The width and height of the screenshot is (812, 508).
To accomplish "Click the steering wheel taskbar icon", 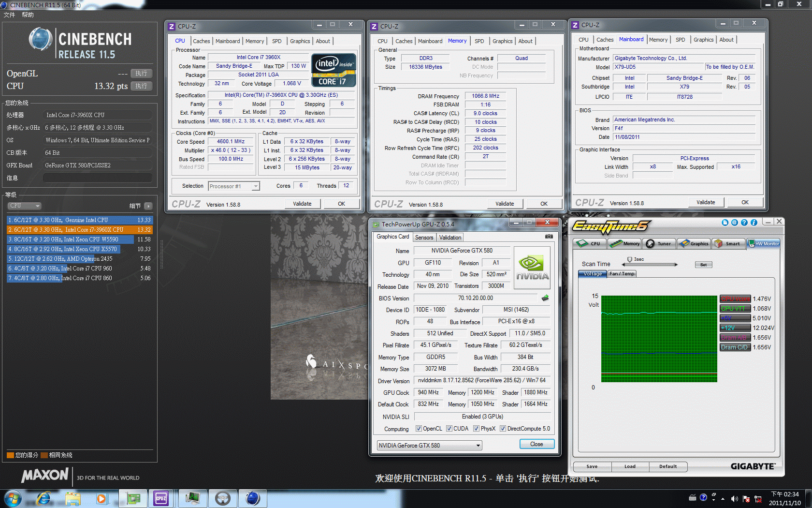I will [223, 498].
